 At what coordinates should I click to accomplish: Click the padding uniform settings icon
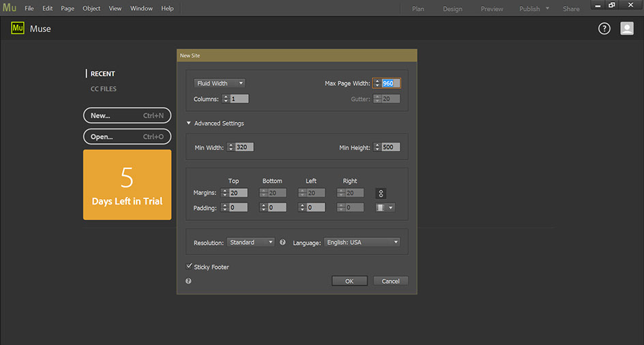coord(380,207)
